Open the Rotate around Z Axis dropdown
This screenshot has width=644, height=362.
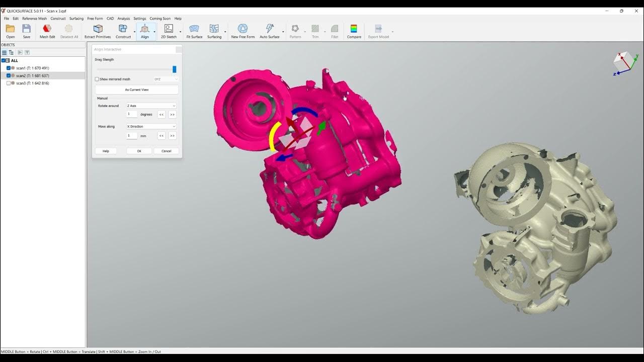pos(151,106)
